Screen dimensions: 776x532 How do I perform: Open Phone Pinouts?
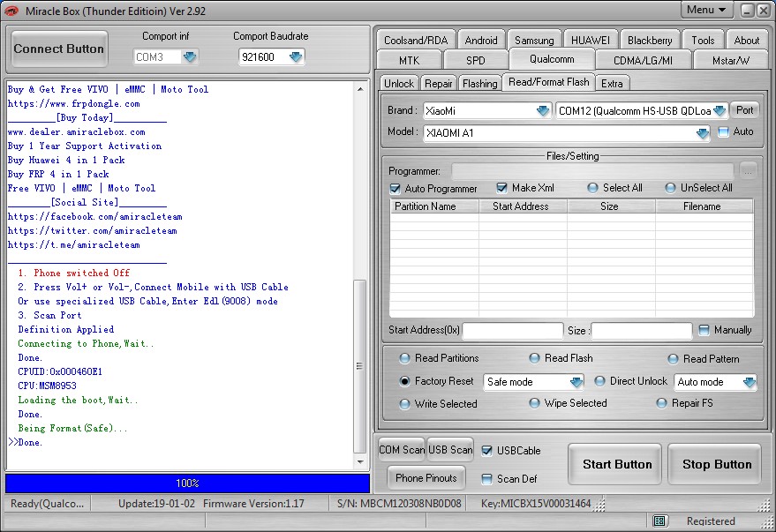pos(426,477)
